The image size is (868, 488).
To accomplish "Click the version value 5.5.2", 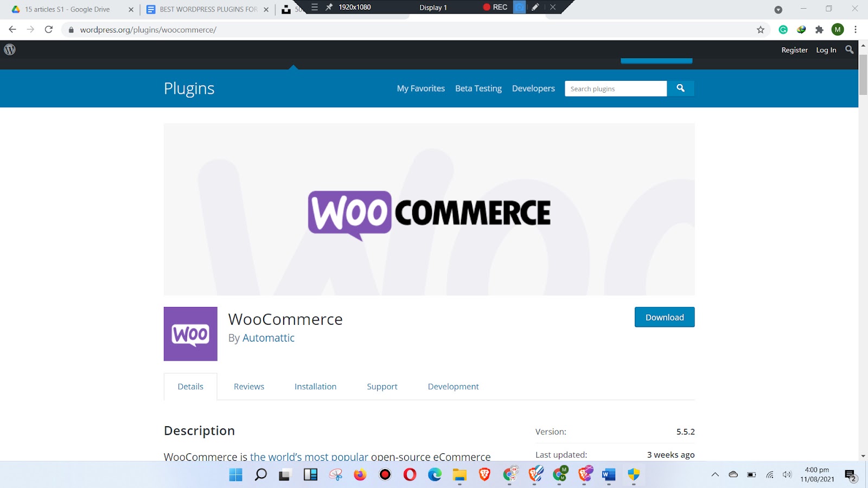I will coord(685,432).
